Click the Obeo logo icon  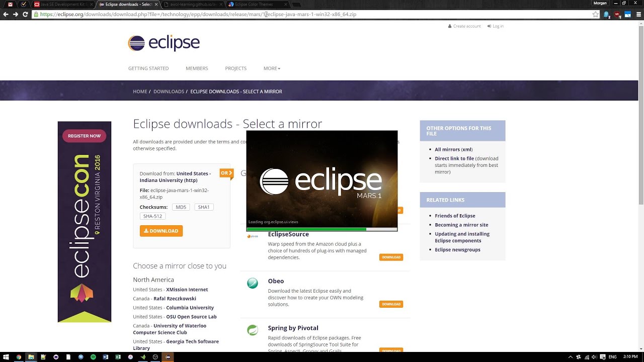click(x=253, y=284)
